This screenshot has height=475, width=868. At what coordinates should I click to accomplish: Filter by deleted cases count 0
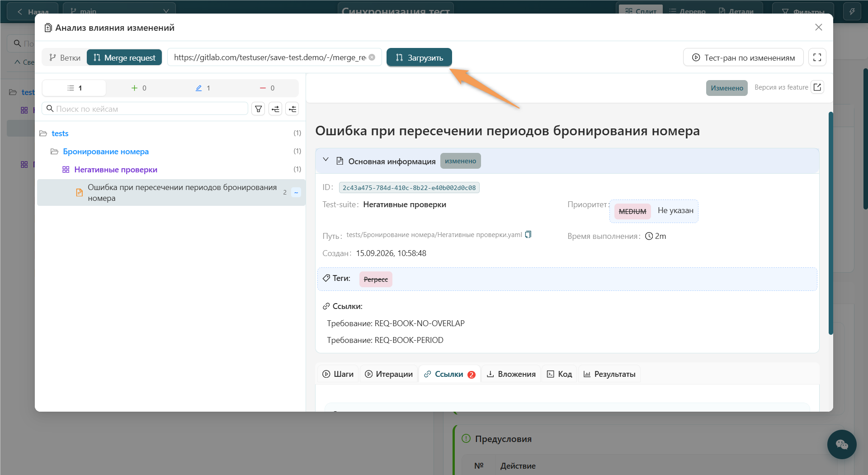coord(267,88)
